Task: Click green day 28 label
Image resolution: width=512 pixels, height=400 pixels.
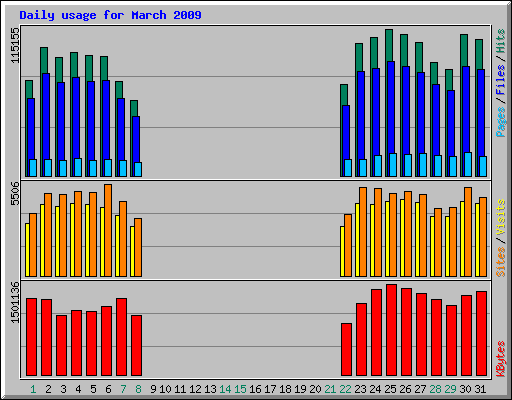Action: 435,389
